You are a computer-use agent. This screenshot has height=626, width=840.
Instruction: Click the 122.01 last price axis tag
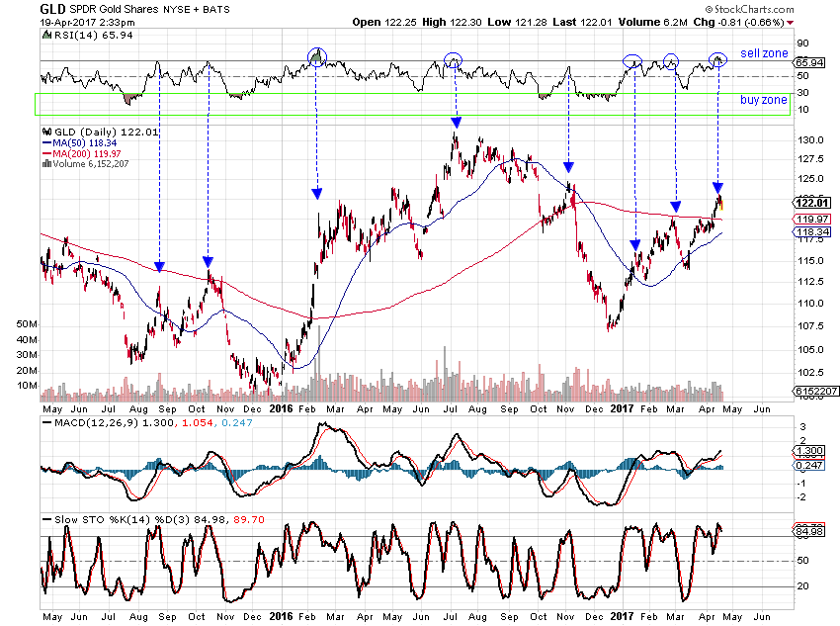808,202
